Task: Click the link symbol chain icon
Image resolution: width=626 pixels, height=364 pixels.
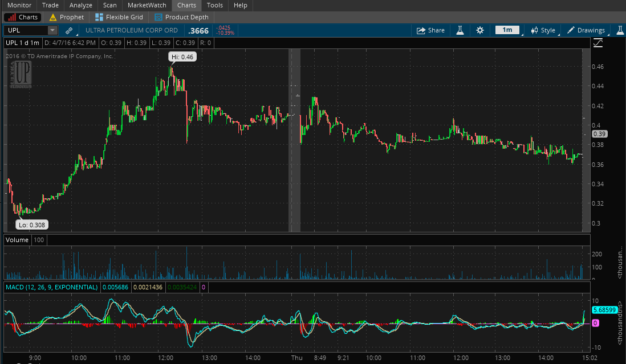Action: [69, 30]
